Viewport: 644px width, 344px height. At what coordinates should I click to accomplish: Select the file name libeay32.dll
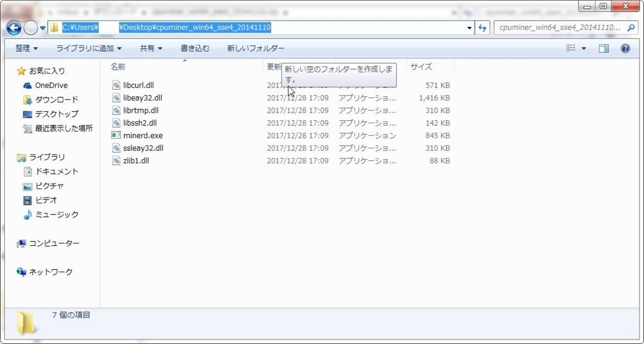(x=143, y=97)
